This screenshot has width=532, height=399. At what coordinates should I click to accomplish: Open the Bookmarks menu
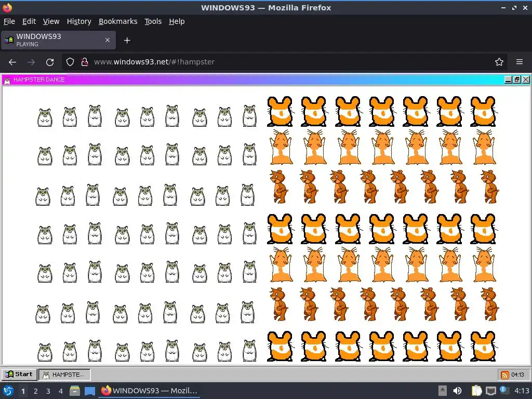pyautogui.click(x=118, y=21)
